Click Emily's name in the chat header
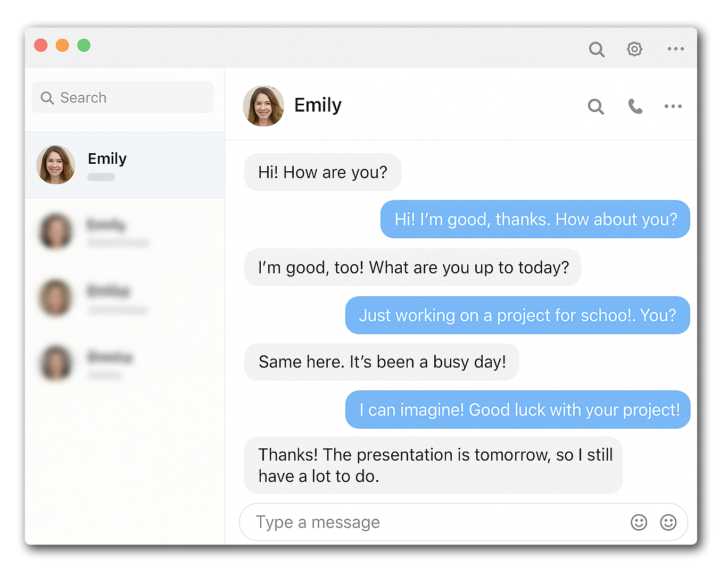Screen dimensions: 728x567 tap(318, 105)
